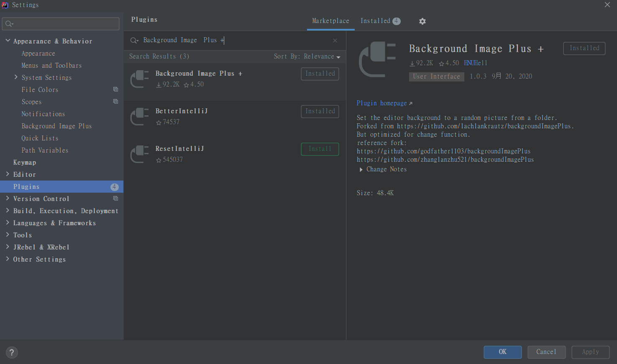The image size is (617, 364).
Task: Select Quick Lists page
Action: point(40,138)
